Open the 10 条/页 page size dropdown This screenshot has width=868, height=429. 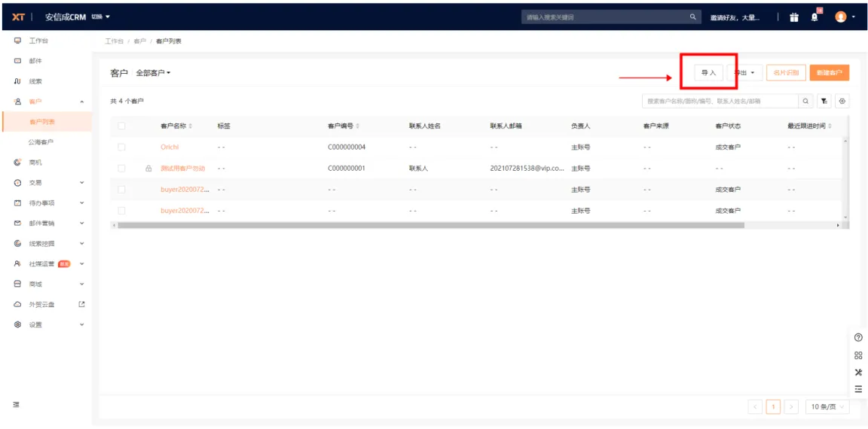point(827,407)
